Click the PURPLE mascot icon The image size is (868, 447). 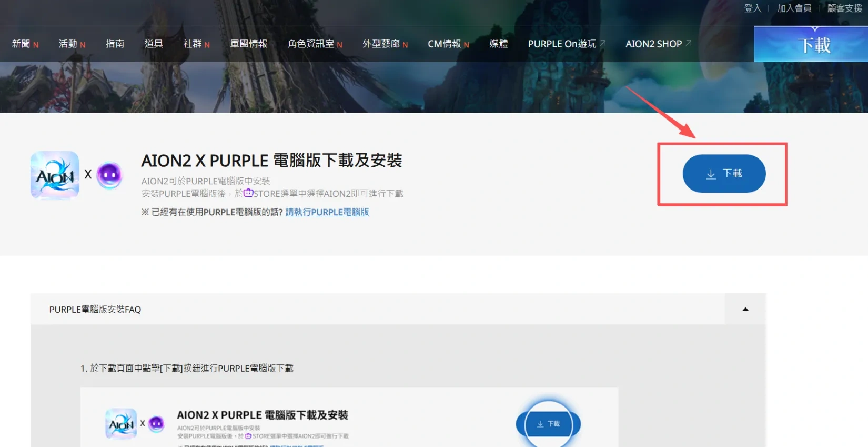pos(109,175)
